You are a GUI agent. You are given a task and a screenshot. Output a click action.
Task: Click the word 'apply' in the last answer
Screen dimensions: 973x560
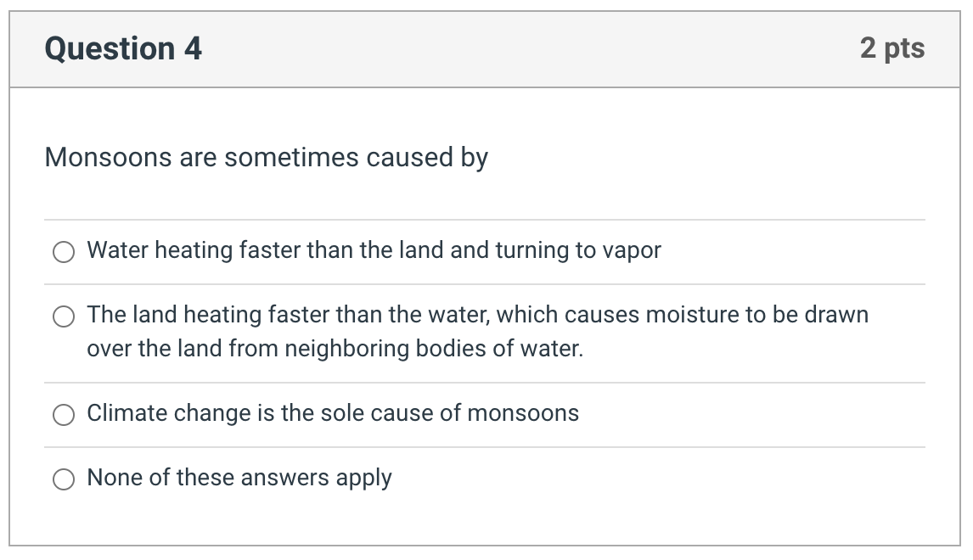pyautogui.click(x=363, y=479)
